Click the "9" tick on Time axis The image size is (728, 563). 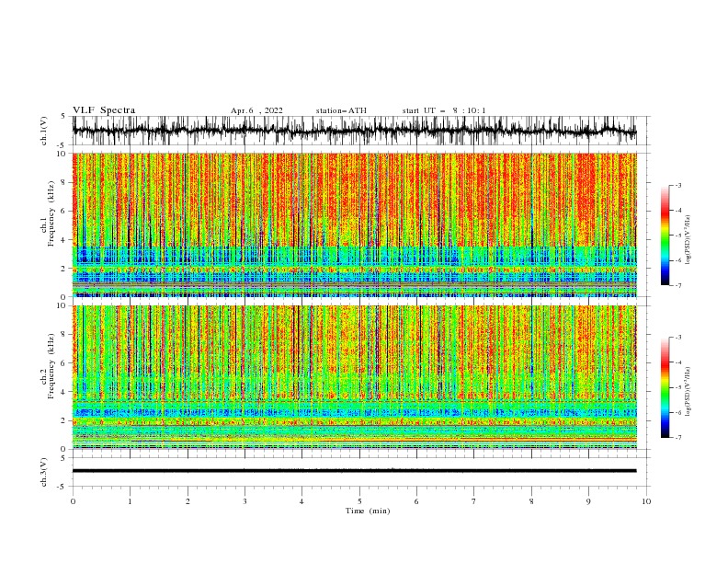click(588, 501)
